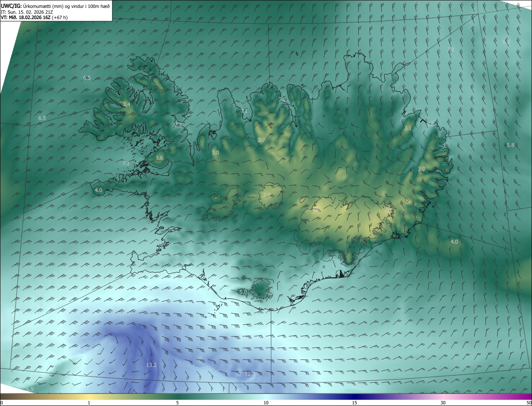Click the 6.9 value label
This screenshot has width=532, height=406.
pos(30,389)
